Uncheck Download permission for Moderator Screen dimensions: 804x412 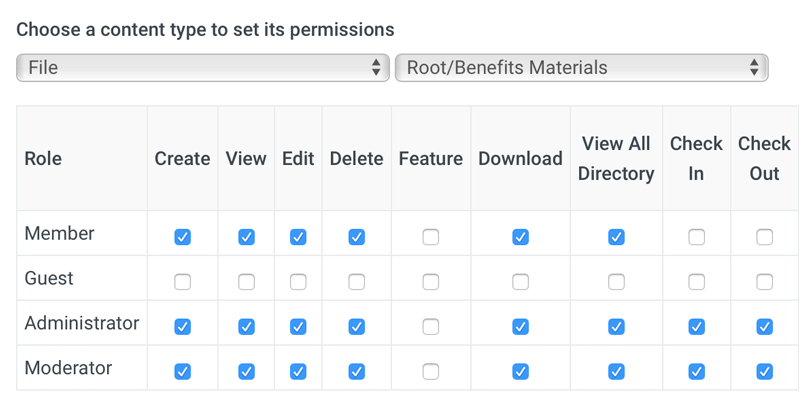[x=520, y=371]
